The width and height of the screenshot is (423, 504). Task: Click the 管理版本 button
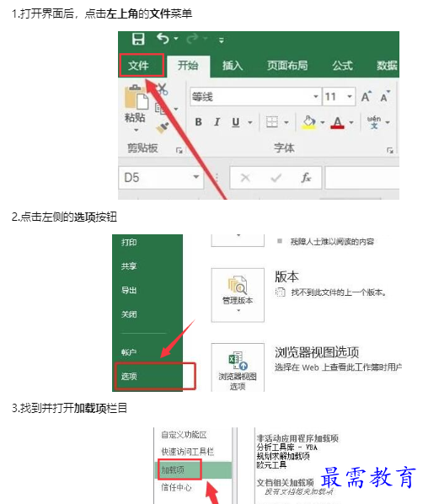coord(238,295)
